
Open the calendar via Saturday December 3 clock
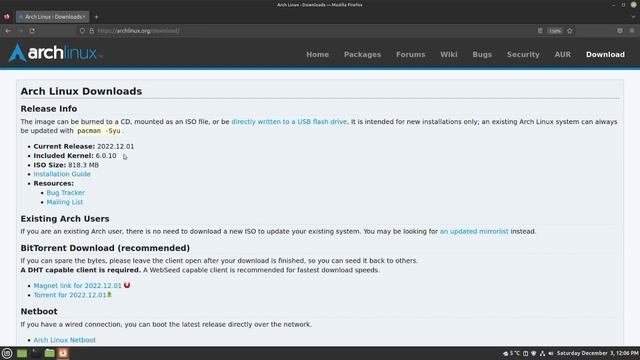pyautogui.click(x=598, y=353)
